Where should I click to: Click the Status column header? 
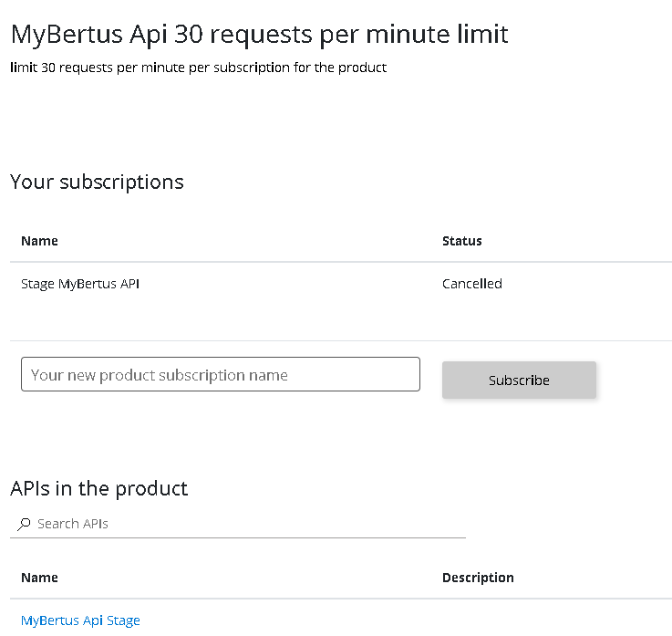point(461,241)
